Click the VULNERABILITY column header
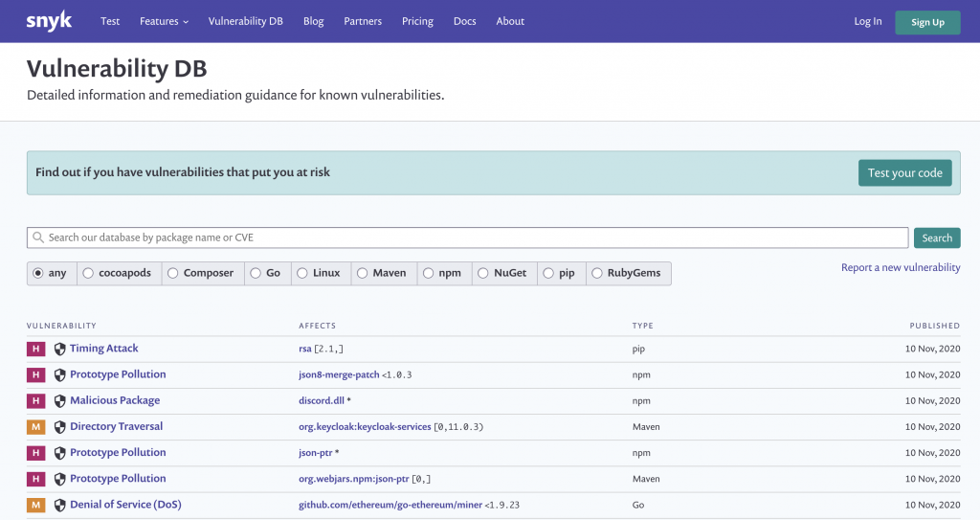 click(x=61, y=326)
